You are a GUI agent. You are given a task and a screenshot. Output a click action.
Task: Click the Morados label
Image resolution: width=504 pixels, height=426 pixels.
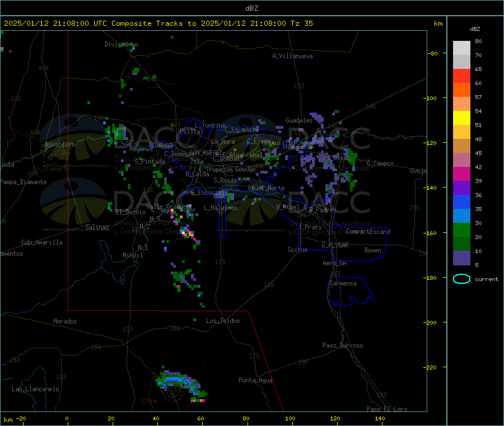pyautogui.click(x=65, y=321)
